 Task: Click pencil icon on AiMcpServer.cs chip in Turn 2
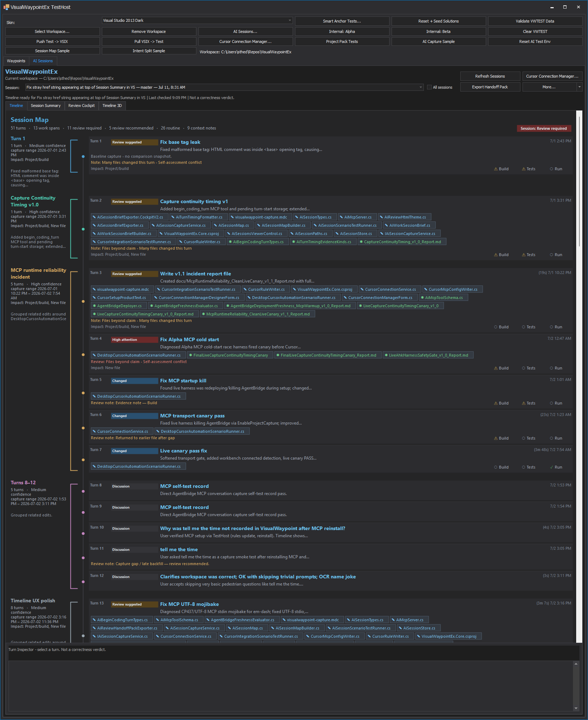[x=341, y=217]
